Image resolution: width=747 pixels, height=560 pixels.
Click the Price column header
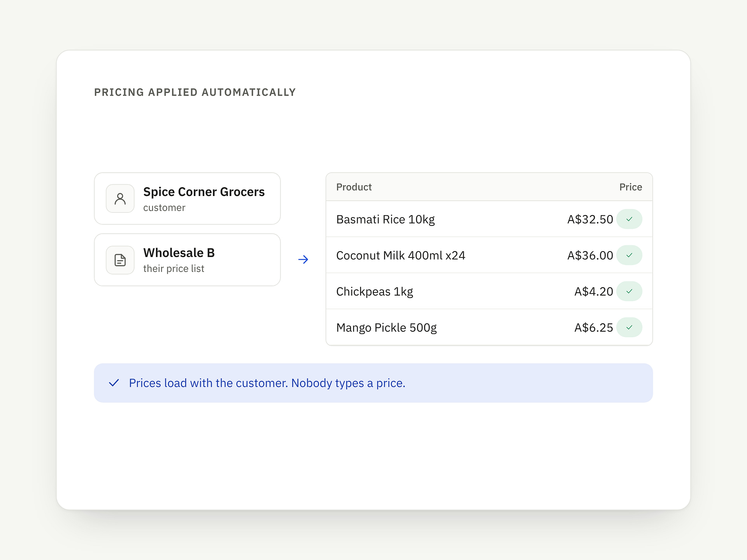631,187
